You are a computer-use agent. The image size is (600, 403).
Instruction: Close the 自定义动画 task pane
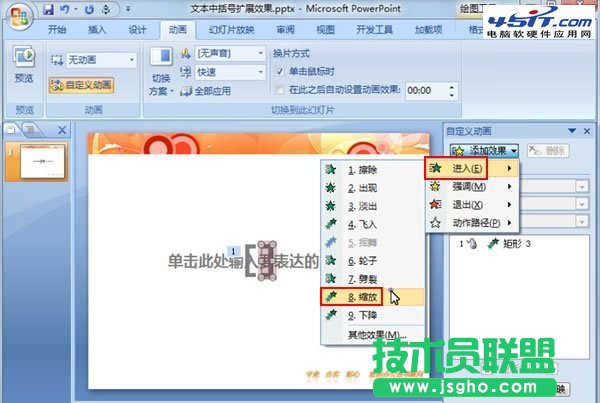pyautogui.click(x=587, y=131)
